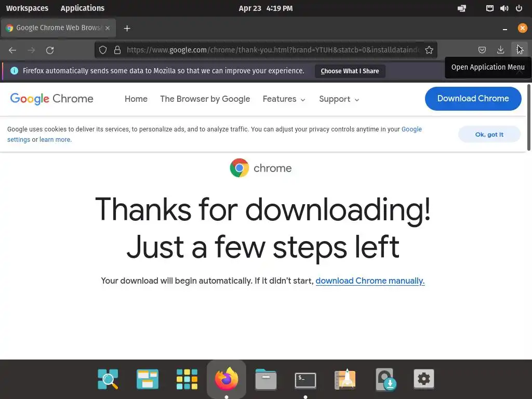Image resolution: width=532 pixels, height=399 pixels.
Task: Expand the Support dropdown
Action: tap(339, 99)
